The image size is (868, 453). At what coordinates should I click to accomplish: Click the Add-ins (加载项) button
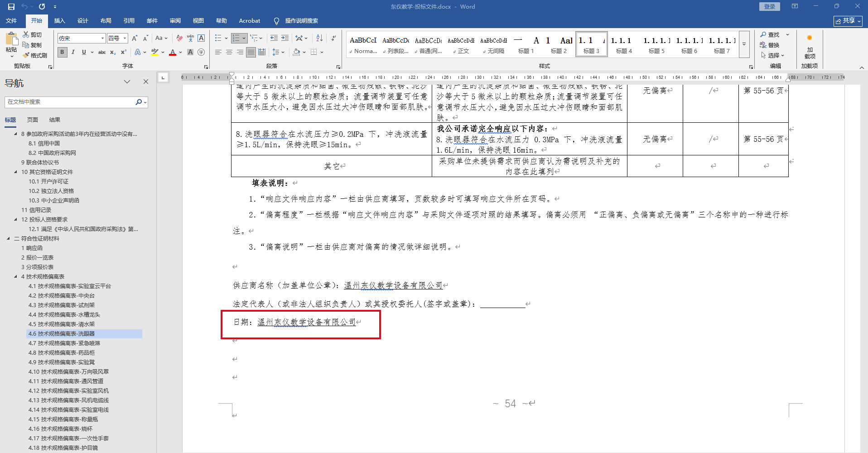(810, 47)
